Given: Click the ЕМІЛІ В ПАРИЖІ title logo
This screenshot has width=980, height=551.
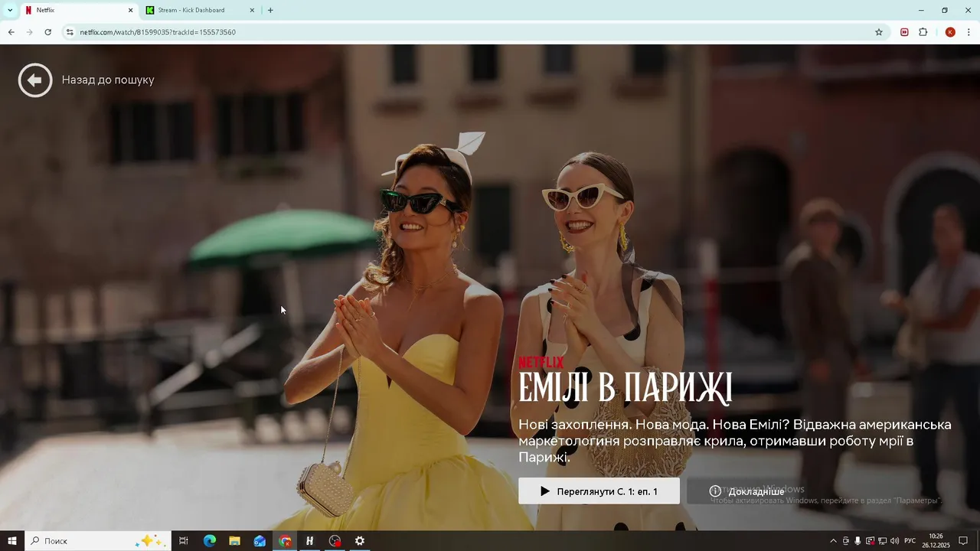Looking at the screenshot, I should tap(625, 388).
